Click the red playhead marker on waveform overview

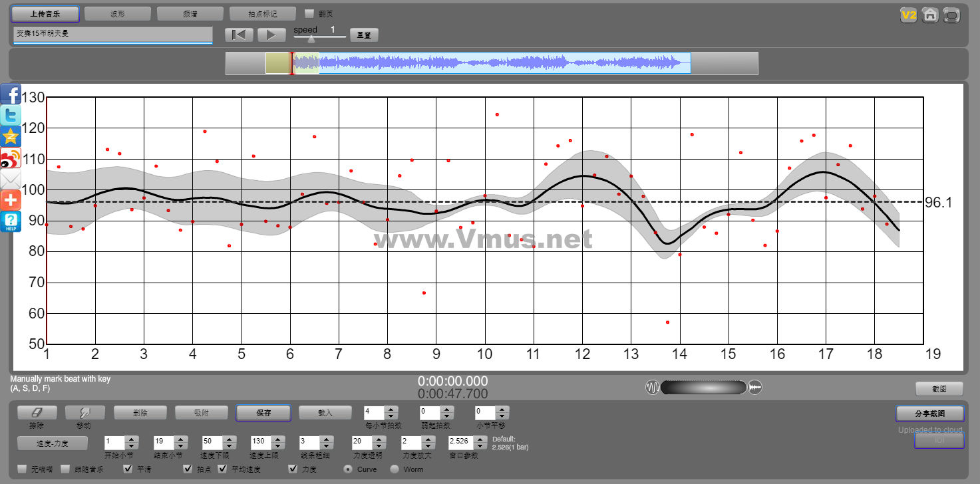pos(291,63)
